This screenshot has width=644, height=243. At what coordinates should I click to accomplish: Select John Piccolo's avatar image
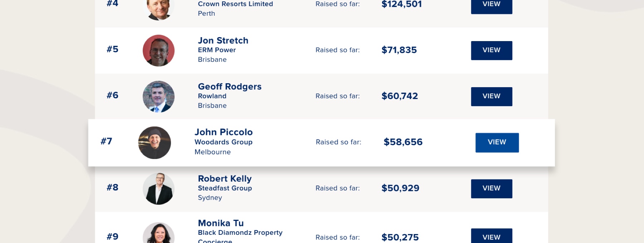155,143
